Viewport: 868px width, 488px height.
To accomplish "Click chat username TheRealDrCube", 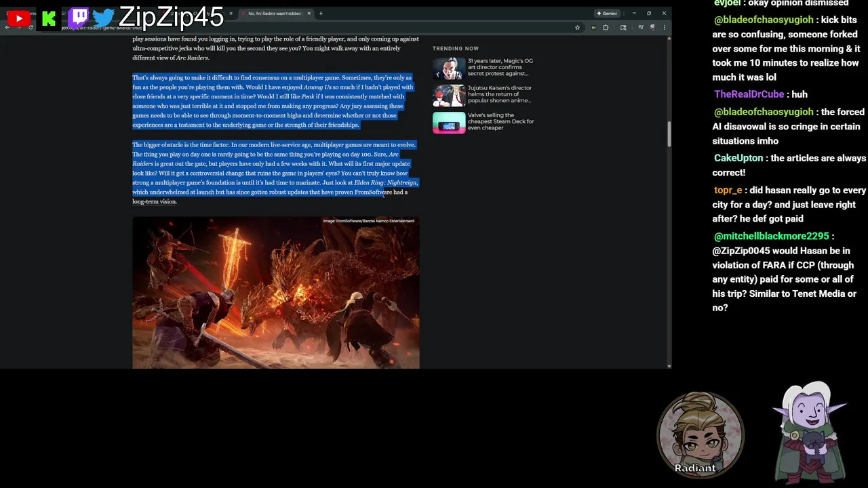I will pos(749,94).
